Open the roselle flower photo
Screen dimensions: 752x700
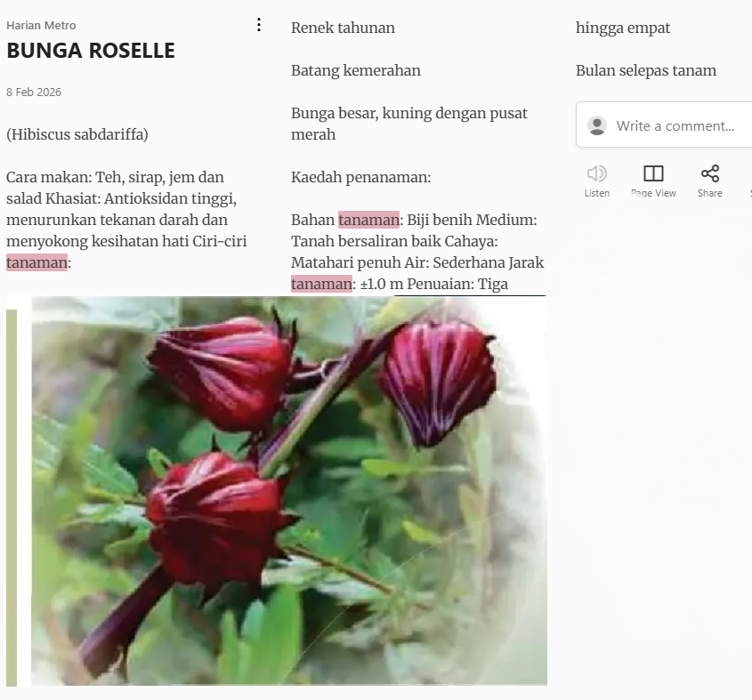289,490
